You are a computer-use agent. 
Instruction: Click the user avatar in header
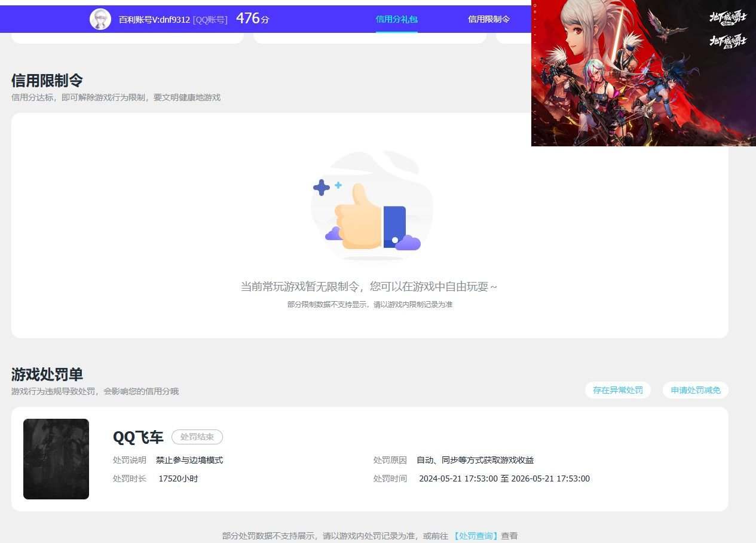coord(100,19)
